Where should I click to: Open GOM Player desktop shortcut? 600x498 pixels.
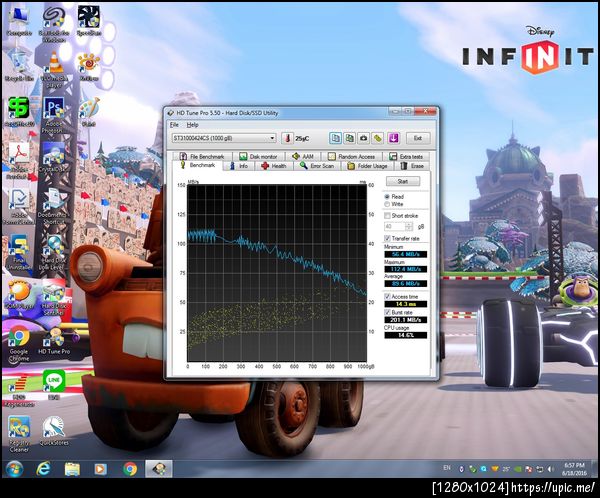coord(18,295)
